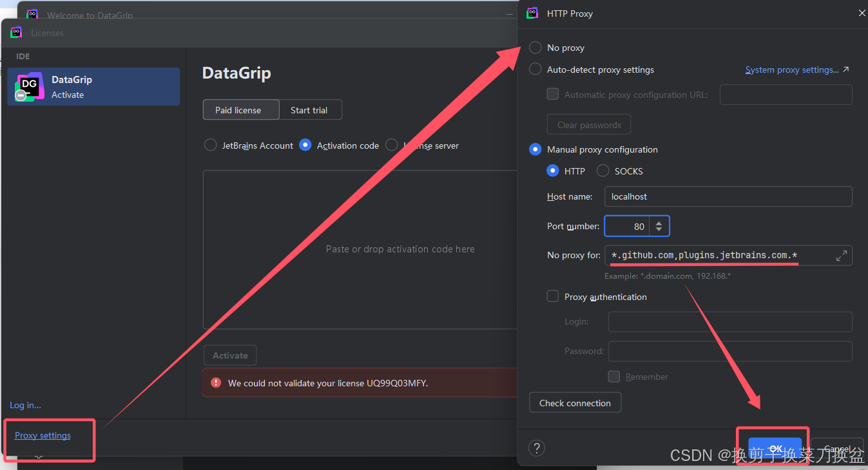Viewport: 868px width, 470px height.
Task: Click the license validation error message
Action: [x=328, y=383]
